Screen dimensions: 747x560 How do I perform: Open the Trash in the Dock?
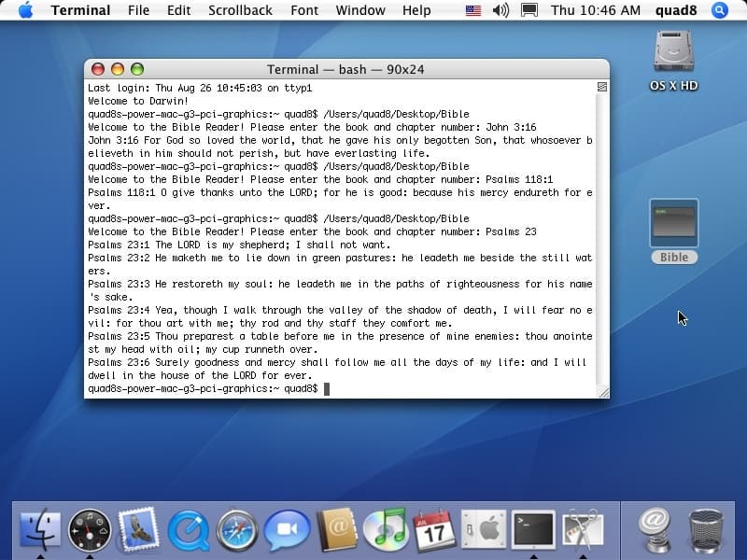point(706,530)
